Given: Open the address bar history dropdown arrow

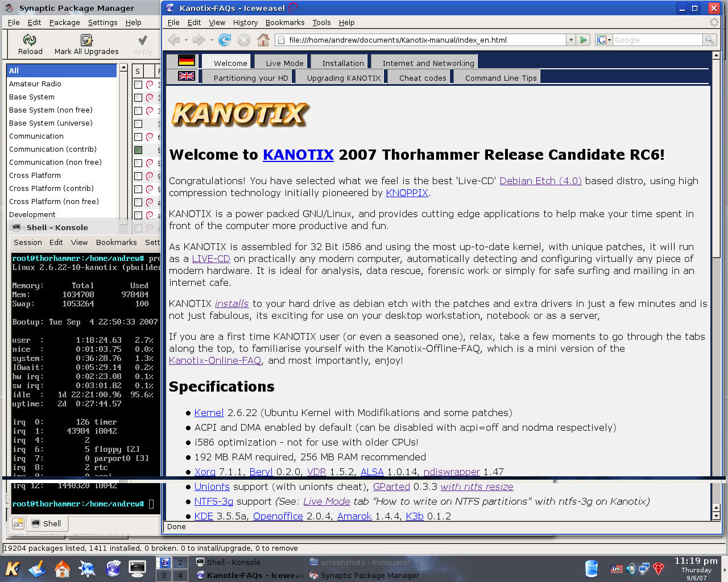Looking at the screenshot, I should (571, 40).
